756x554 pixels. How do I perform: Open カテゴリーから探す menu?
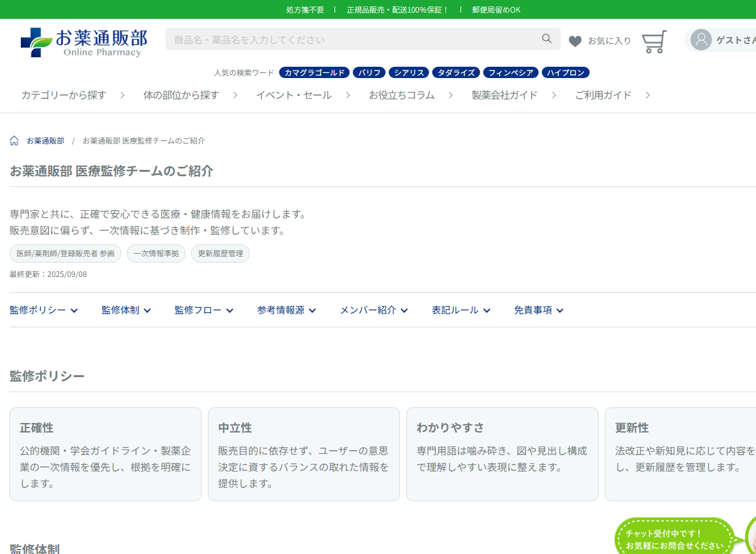[x=64, y=95]
